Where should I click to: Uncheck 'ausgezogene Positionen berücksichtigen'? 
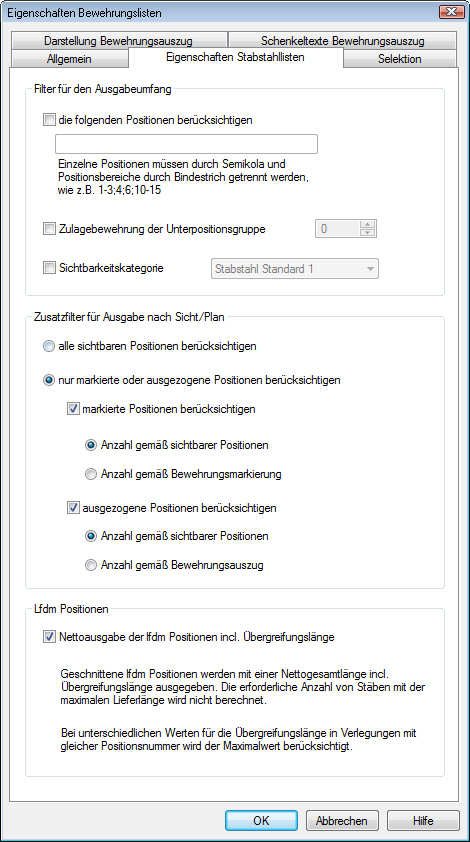click(73, 507)
